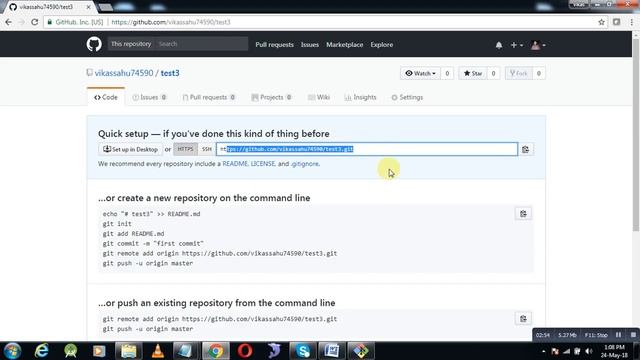The height and width of the screenshot is (360, 640).
Task: Select the HTTPS protocol toggle
Action: pos(185,149)
